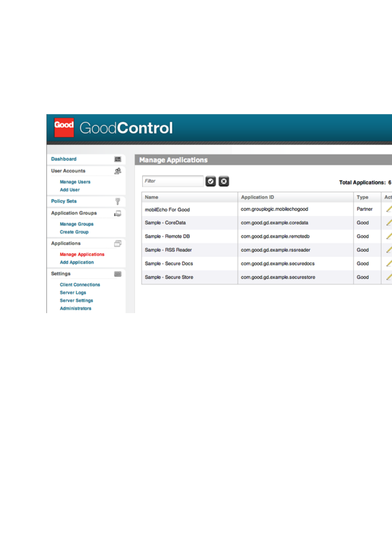Sort by Name column header
The width and height of the screenshot is (392, 554).
(190, 197)
